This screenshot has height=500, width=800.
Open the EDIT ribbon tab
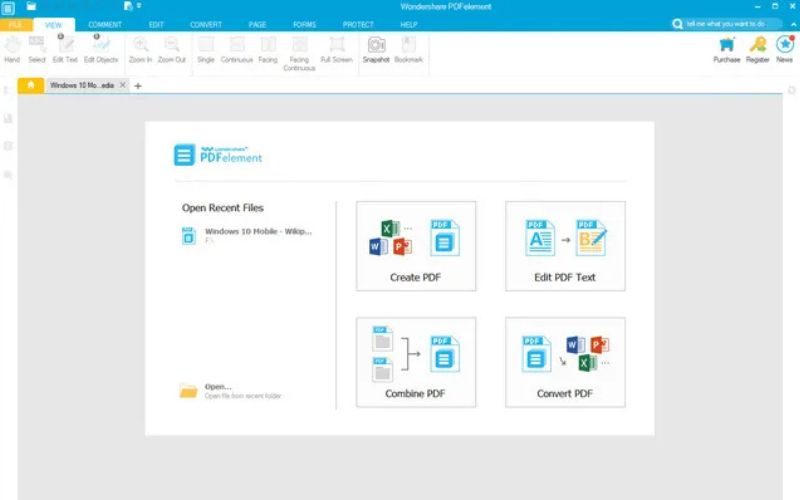[x=156, y=24]
